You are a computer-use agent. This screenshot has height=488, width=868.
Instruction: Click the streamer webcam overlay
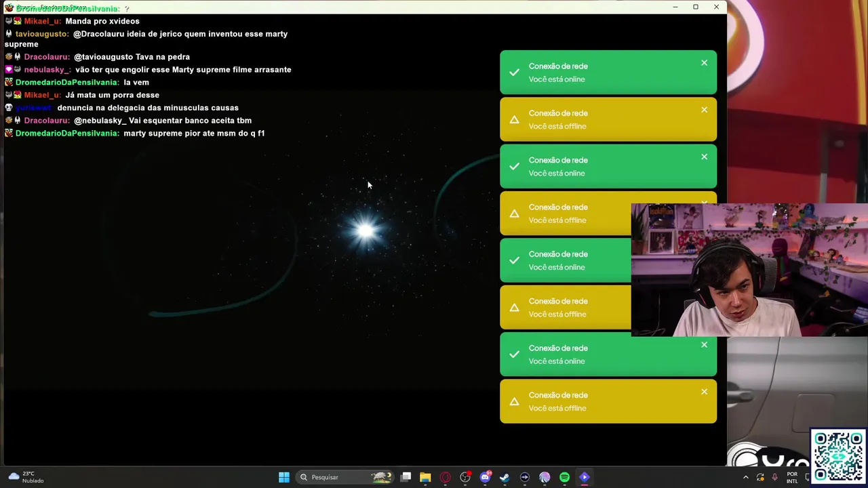coord(749,270)
